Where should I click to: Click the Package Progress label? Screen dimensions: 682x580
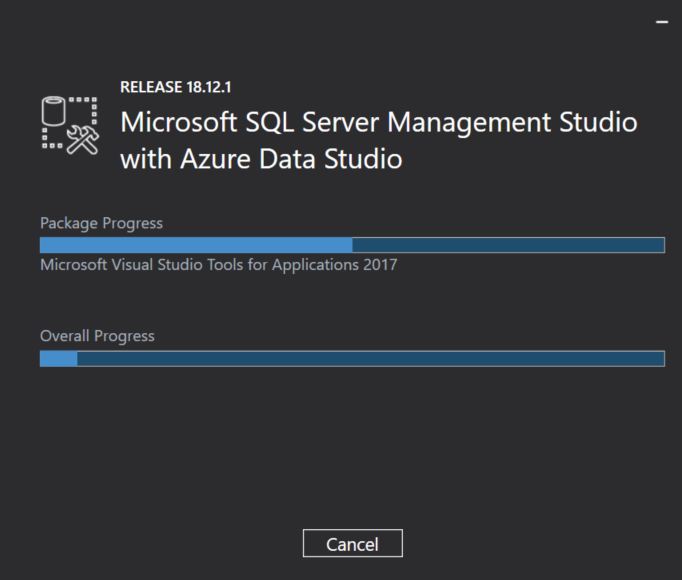tap(101, 223)
